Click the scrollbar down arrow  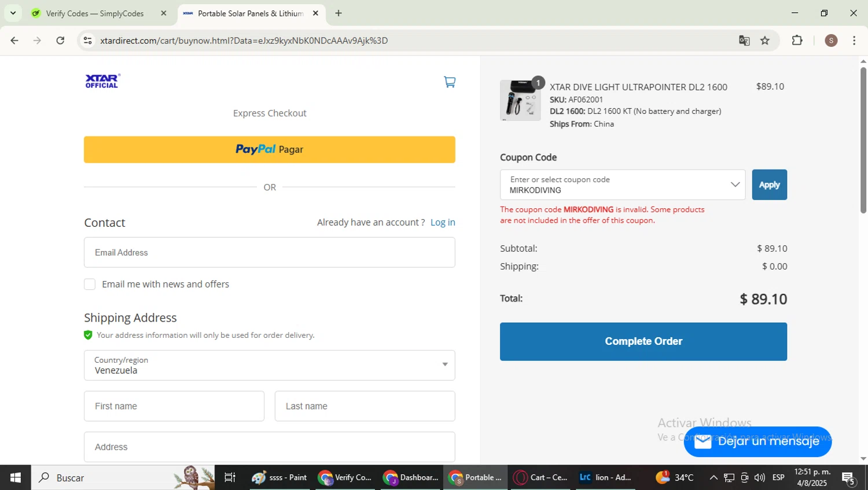tap(863, 459)
